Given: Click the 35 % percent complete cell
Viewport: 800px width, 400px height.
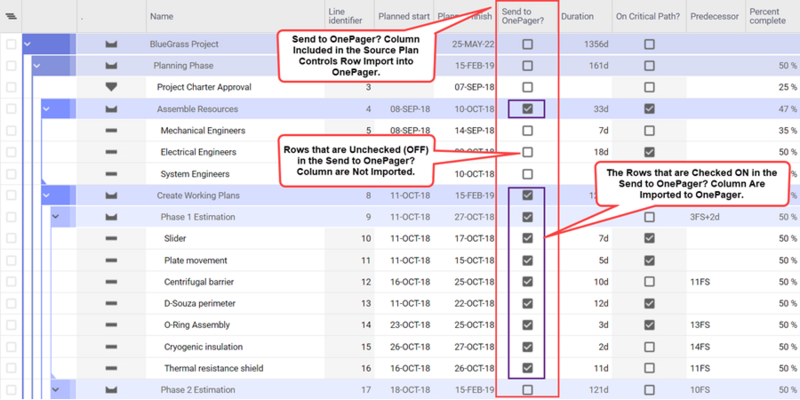Looking at the screenshot, I should pos(788,131).
